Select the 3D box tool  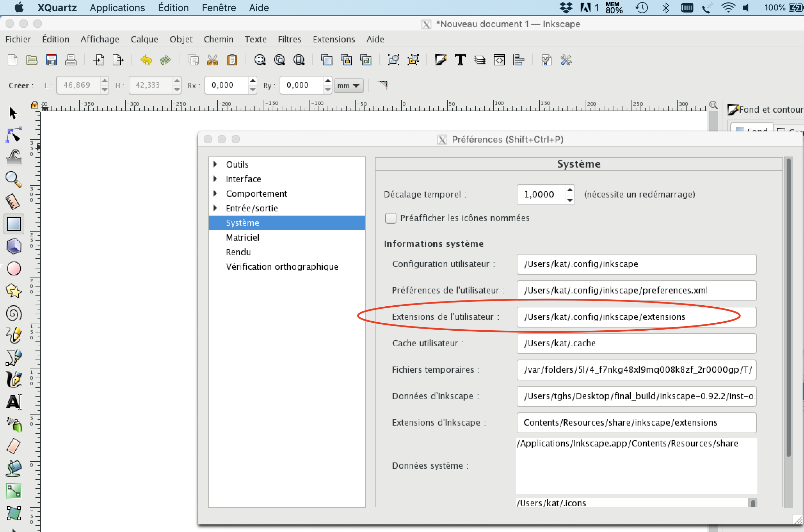click(x=14, y=246)
